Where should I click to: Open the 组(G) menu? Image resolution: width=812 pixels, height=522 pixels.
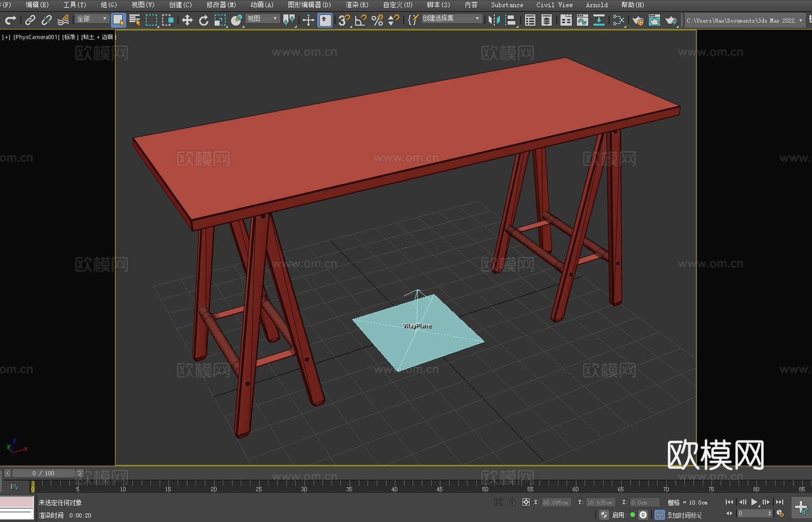(x=108, y=5)
